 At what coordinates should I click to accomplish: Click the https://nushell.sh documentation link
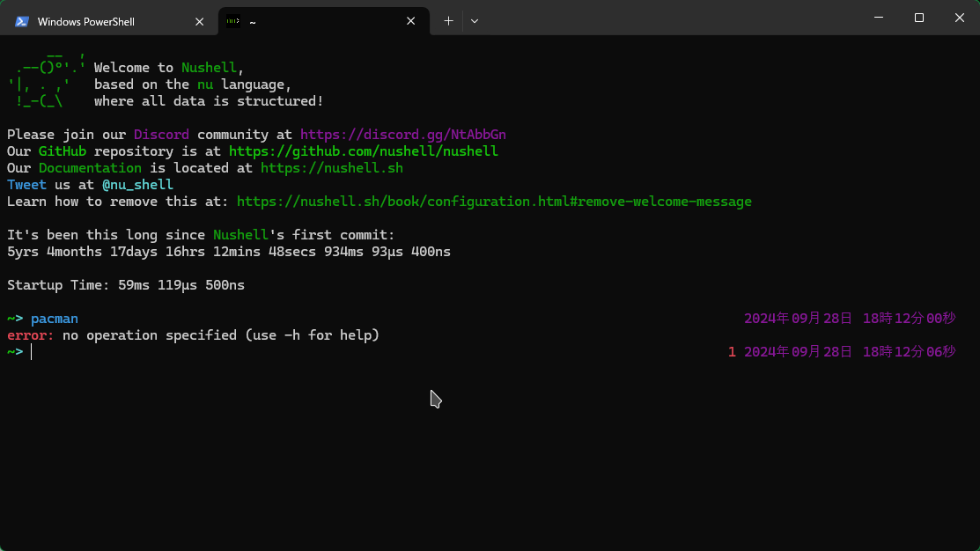coord(331,168)
